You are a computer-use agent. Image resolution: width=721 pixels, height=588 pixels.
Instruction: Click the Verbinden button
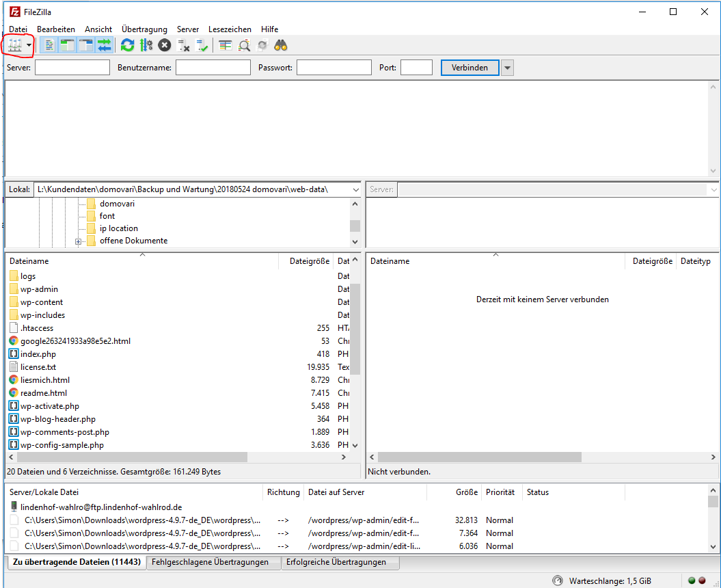click(x=470, y=68)
